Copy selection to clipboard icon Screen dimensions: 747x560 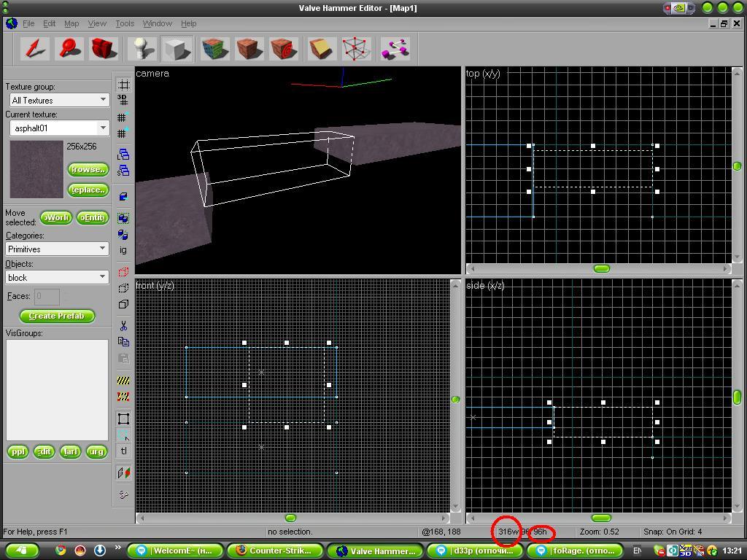coord(123,341)
